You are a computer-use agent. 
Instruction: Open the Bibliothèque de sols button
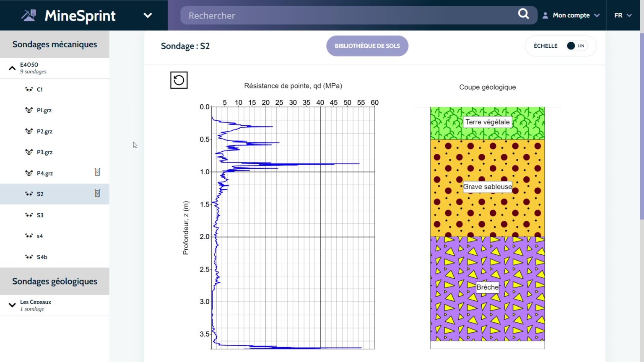(367, 46)
